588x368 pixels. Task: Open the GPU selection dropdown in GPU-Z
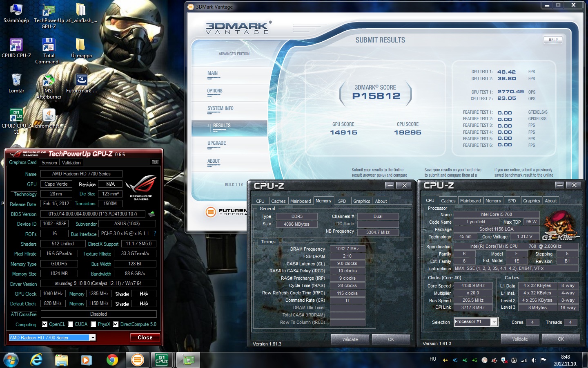coord(93,337)
